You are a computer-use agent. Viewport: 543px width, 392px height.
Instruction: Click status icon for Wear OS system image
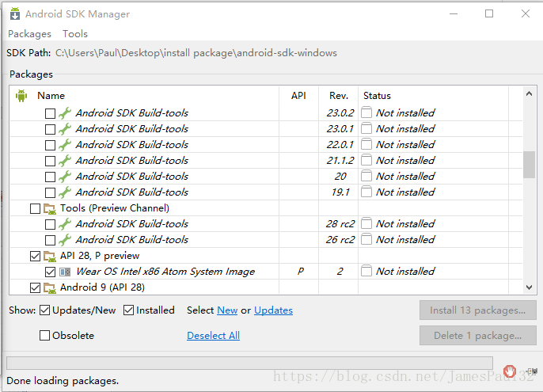(366, 271)
